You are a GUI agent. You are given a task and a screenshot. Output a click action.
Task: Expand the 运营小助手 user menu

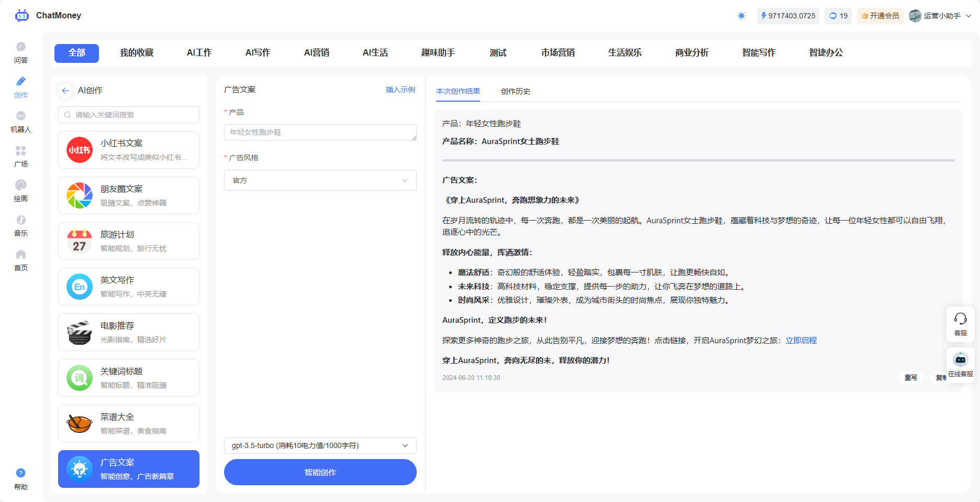click(940, 16)
